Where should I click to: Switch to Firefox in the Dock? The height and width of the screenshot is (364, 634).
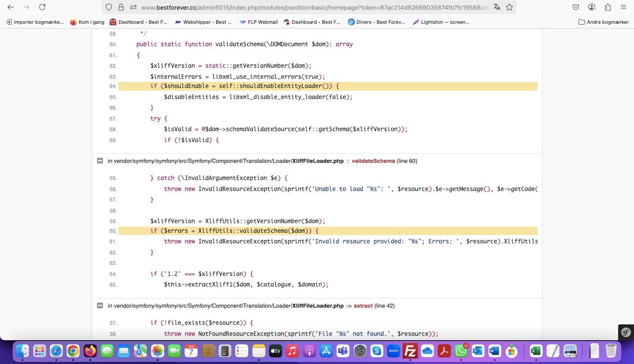(x=90, y=351)
